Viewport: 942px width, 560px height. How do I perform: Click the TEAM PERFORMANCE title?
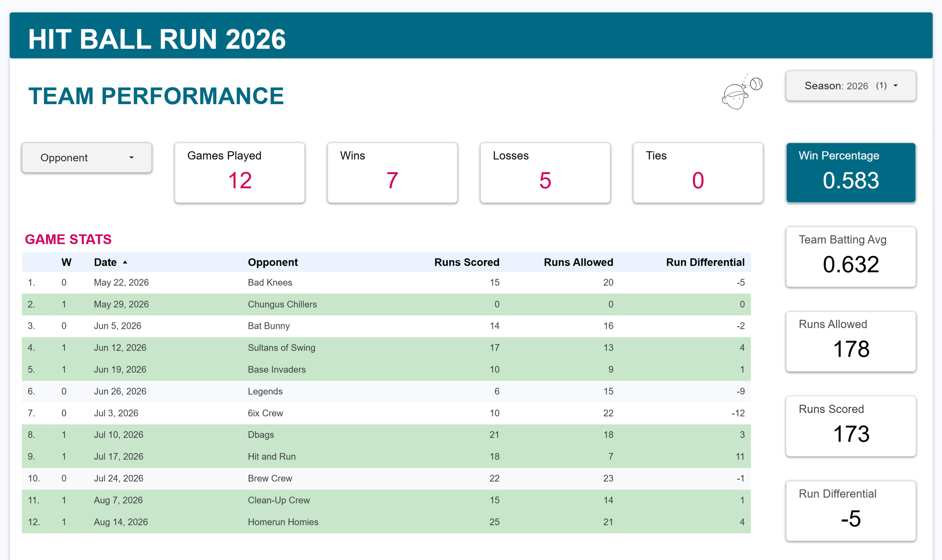[x=156, y=96]
